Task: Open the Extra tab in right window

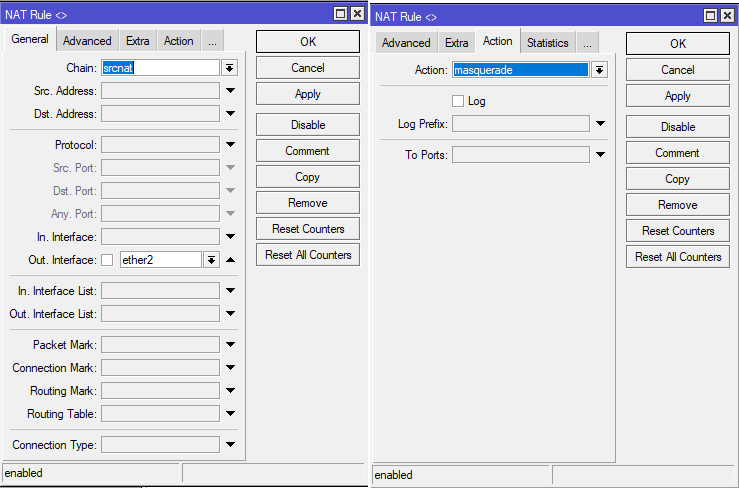Action: [456, 43]
